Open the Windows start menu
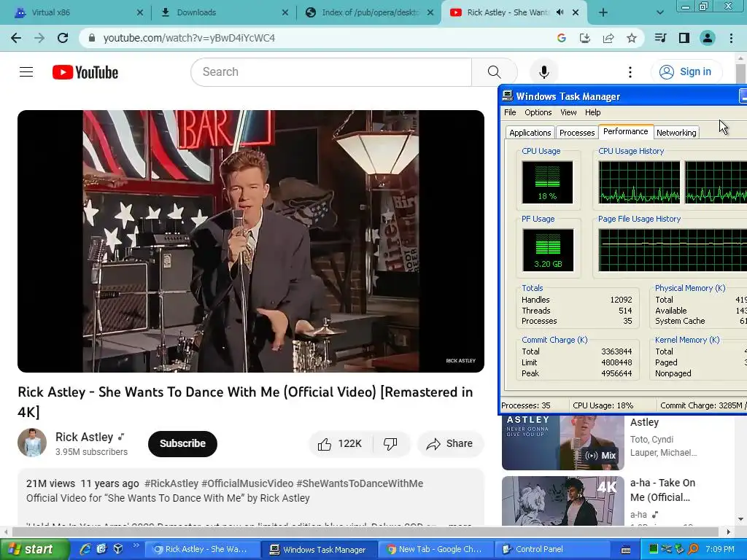This screenshot has width=747, height=560. [34, 550]
